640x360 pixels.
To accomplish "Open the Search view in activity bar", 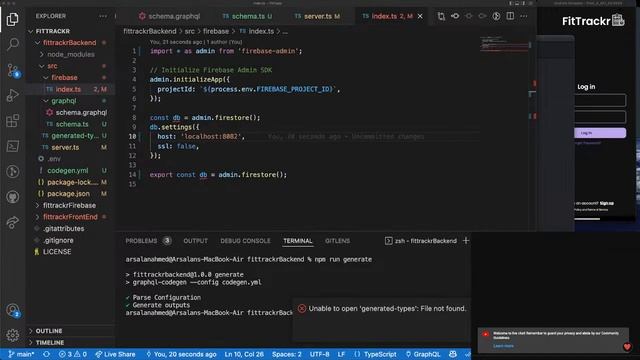I will (x=13, y=44).
